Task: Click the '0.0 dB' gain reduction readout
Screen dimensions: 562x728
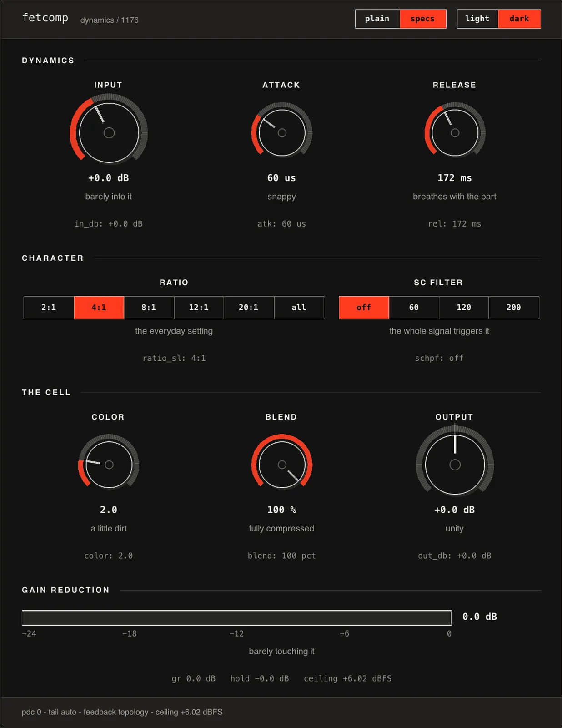Action: [480, 617]
